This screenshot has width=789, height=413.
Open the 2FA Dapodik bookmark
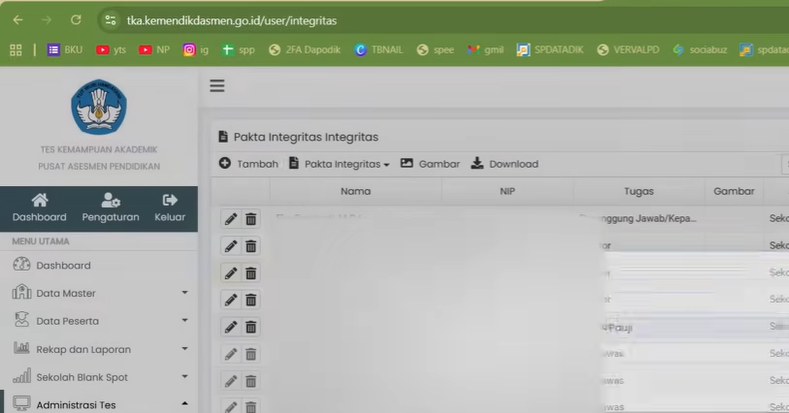tap(304, 50)
